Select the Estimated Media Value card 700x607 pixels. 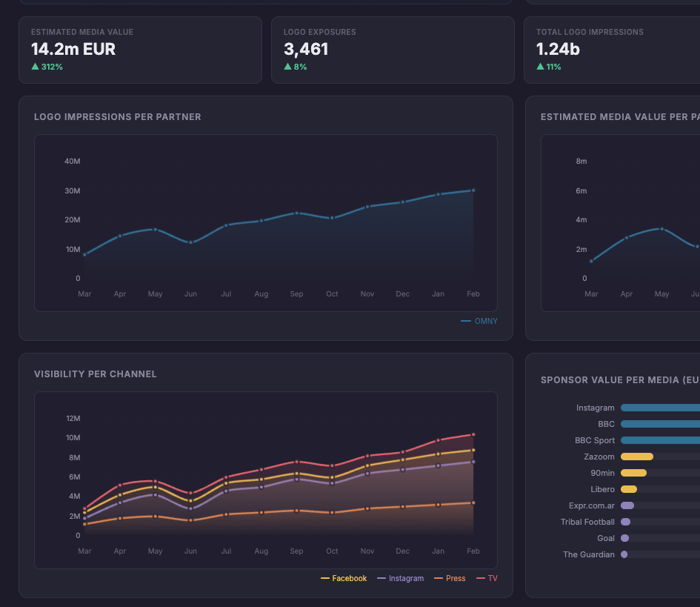(x=140, y=50)
